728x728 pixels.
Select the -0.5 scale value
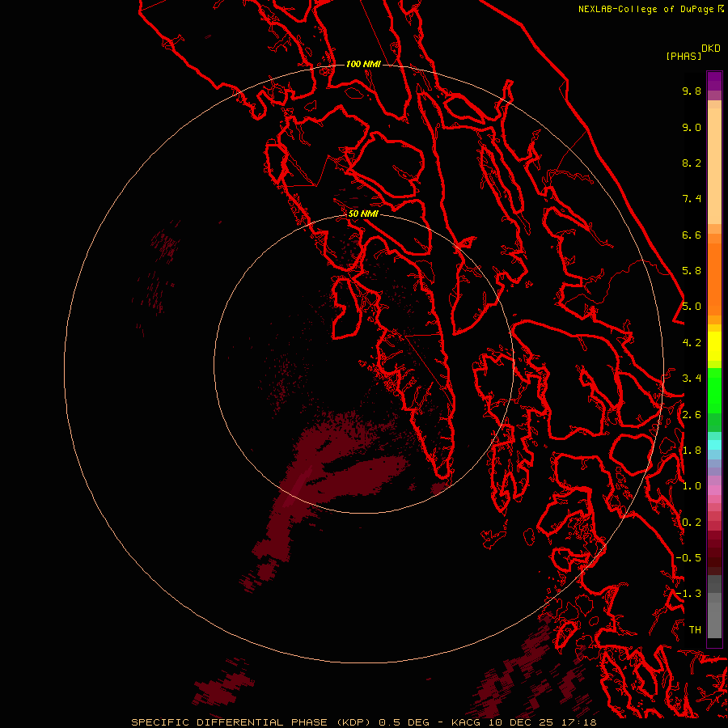click(x=689, y=558)
